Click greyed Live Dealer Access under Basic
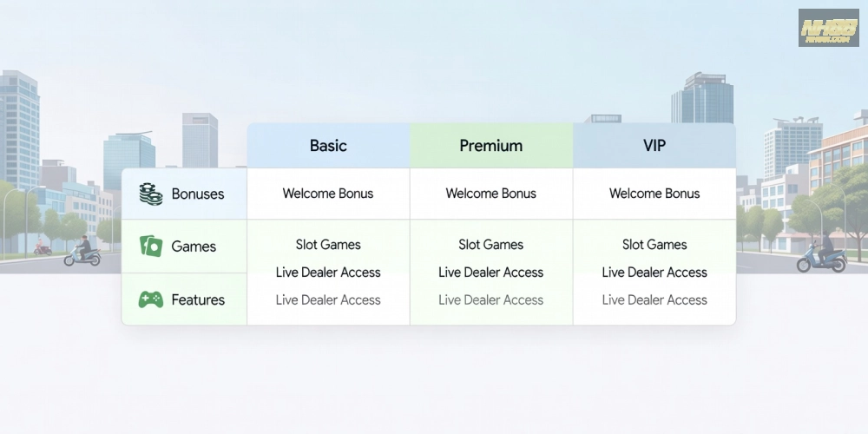Viewport: 868px width, 434px height. 328,300
